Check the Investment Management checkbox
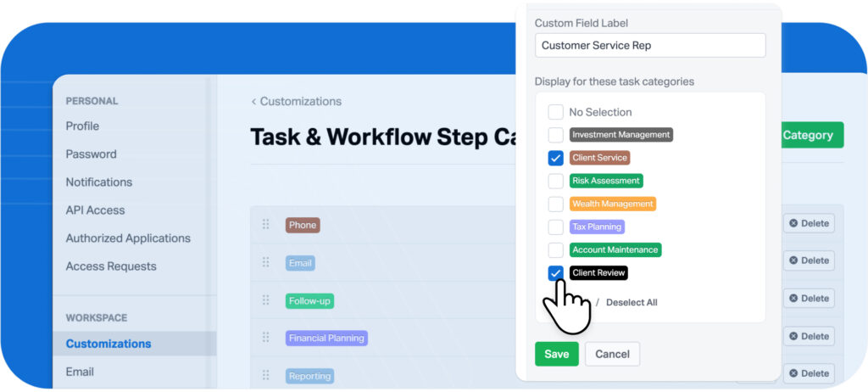The image size is (868, 392). click(555, 135)
